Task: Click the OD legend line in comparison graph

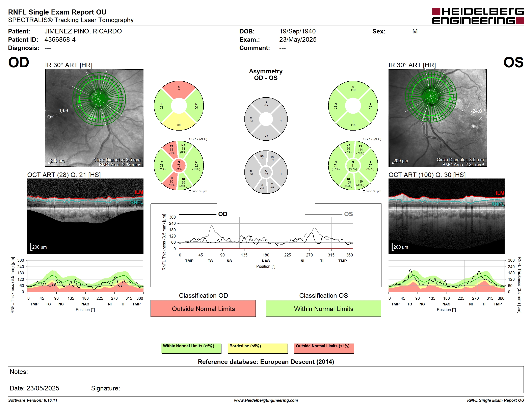Action: point(197,215)
